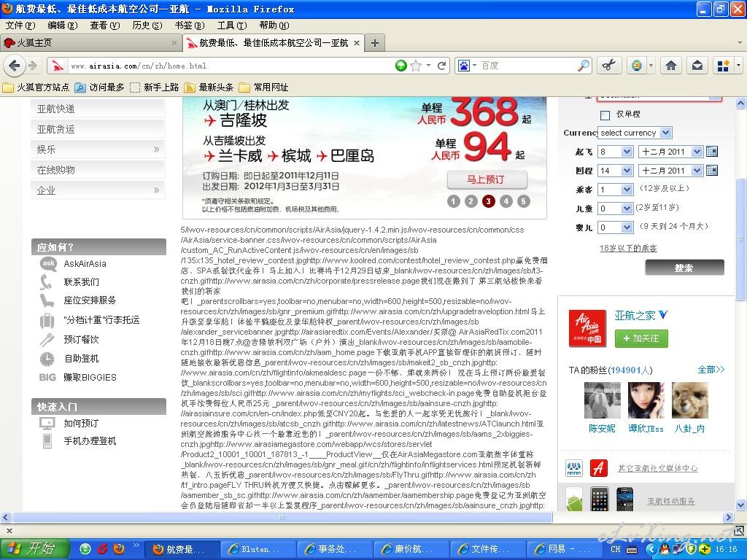Close the AirAsia tab
Viewport: 747px width, 560px height.
[356, 43]
